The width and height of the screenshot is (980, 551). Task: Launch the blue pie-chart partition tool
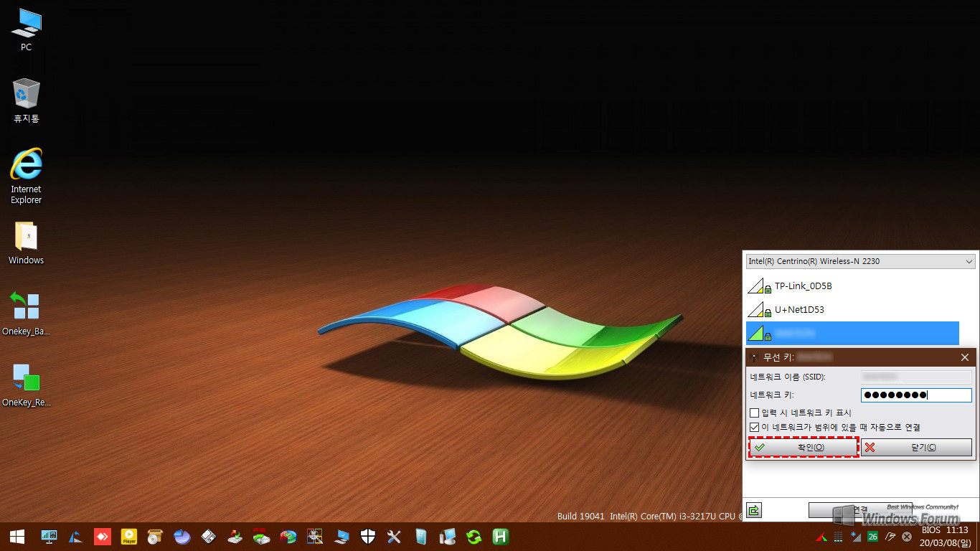point(182,536)
